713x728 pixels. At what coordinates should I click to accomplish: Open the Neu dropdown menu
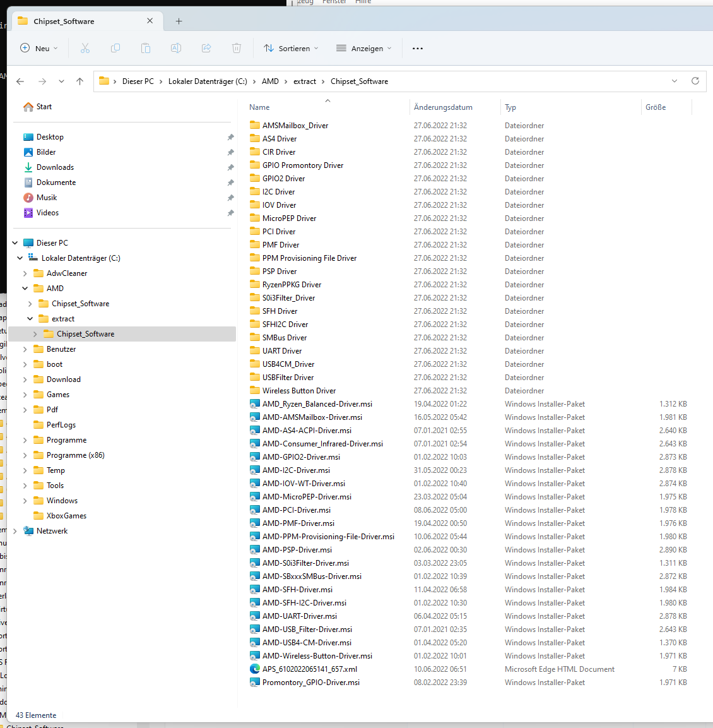[39, 48]
